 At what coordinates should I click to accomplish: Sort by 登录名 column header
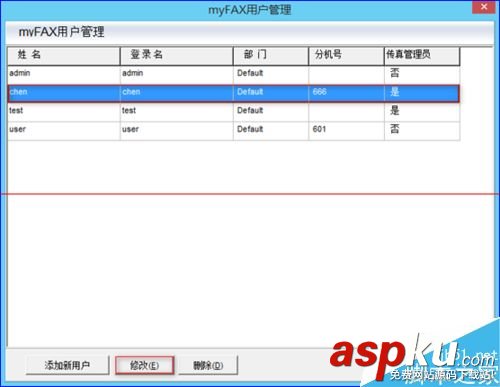pos(176,56)
